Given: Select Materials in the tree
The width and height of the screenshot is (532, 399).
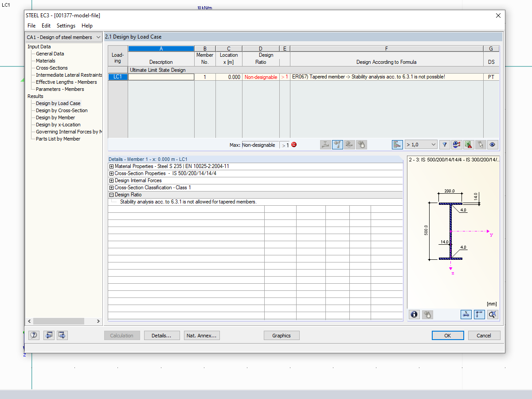Looking at the screenshot, I should [x=46, y=61].
